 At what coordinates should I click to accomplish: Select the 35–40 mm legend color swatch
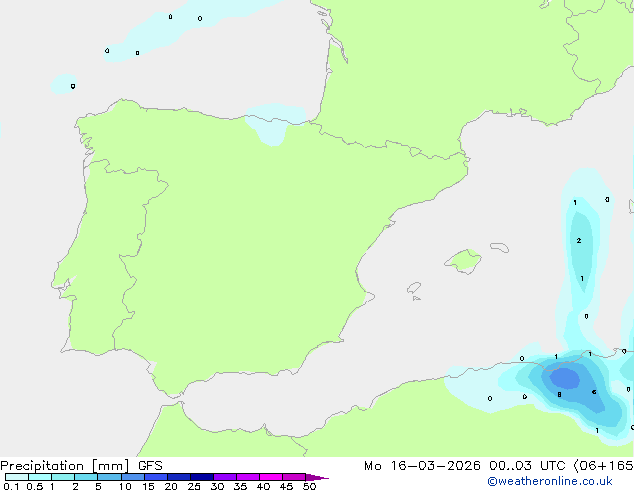[x=248, y=477]
